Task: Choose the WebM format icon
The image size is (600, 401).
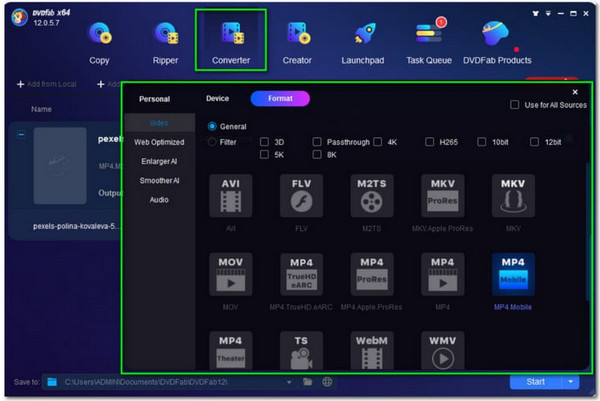Action: click(x=371, y=351)
